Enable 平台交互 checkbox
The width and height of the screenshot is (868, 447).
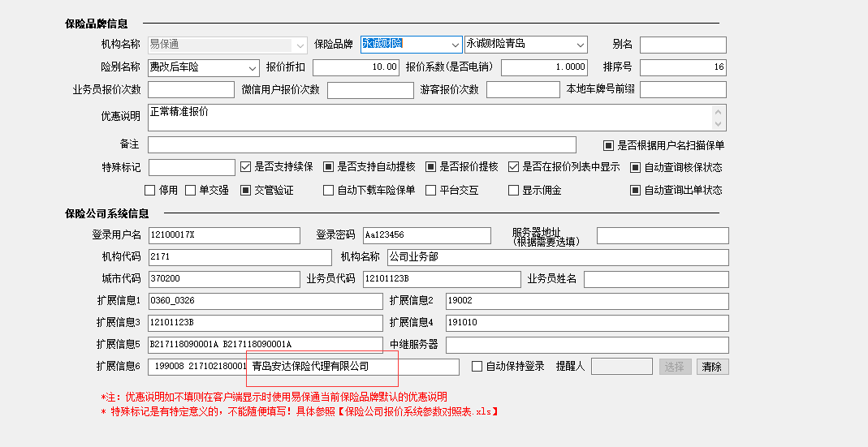click(430, 191)
